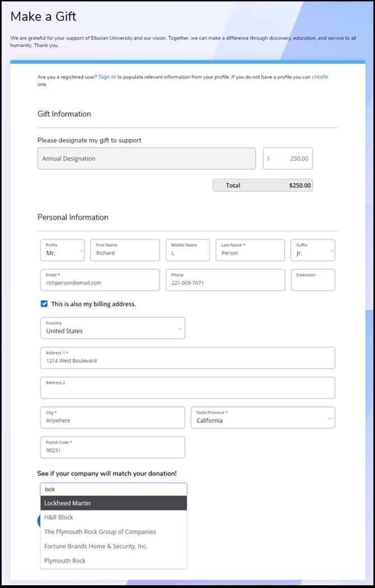Uncheck 'This is also my billing address'
Viewport: 375px width, 588px height.
tap(44, 304)
